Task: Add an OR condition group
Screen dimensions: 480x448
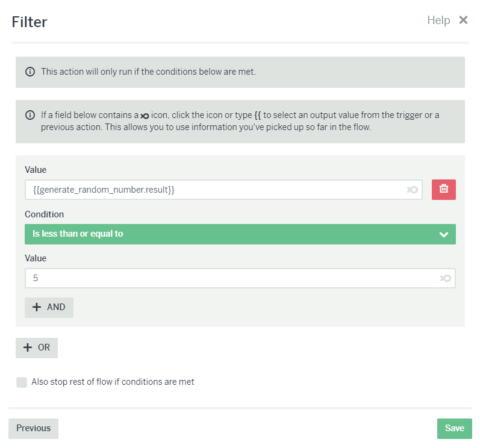Action: 37,347
